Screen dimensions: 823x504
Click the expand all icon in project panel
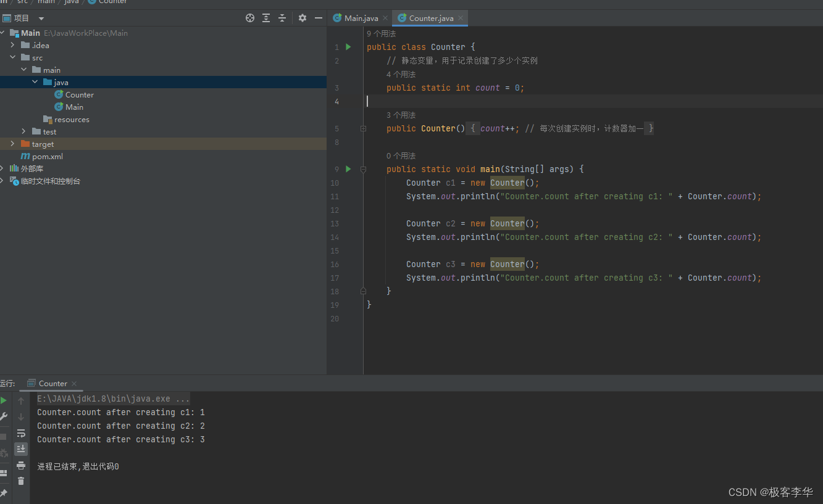click(266, 18)
